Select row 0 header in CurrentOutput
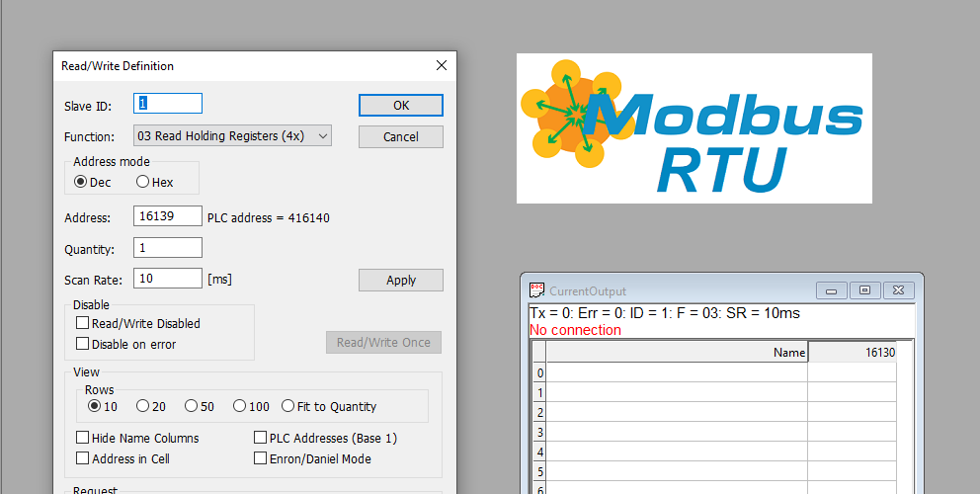 pyautogui.click(x=539, y=372)
